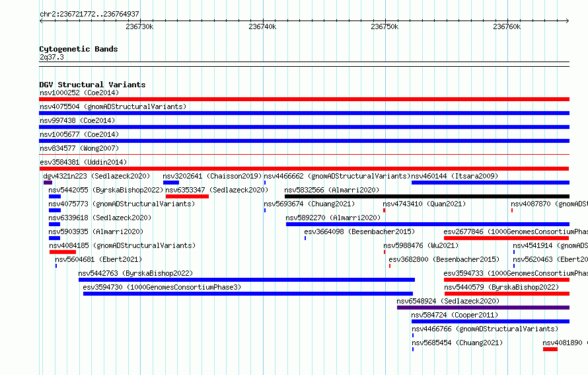Click the chr2:236721772..236764937 coordinate text
The image size is (588, 375).
coord(89,15)
